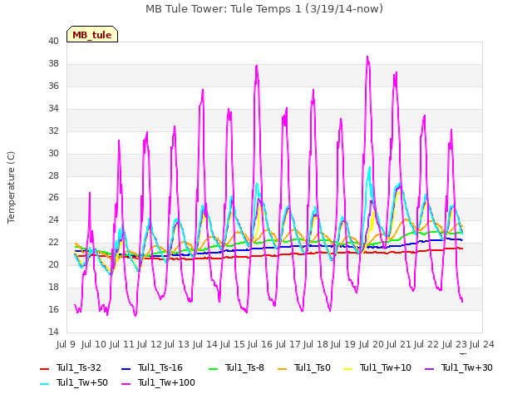Click the 30 y-axis tick label
This screenshot has width=532, height=399.
(53, 153)
